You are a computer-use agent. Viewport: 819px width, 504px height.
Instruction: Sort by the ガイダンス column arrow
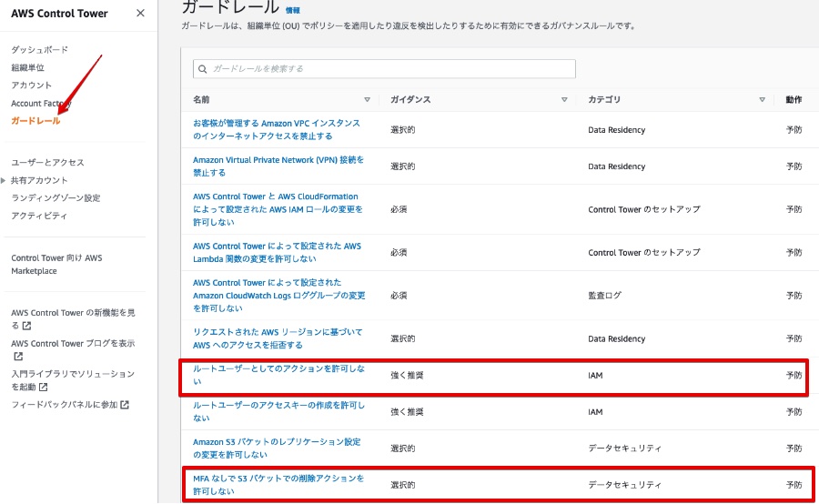tap(564, 99)
